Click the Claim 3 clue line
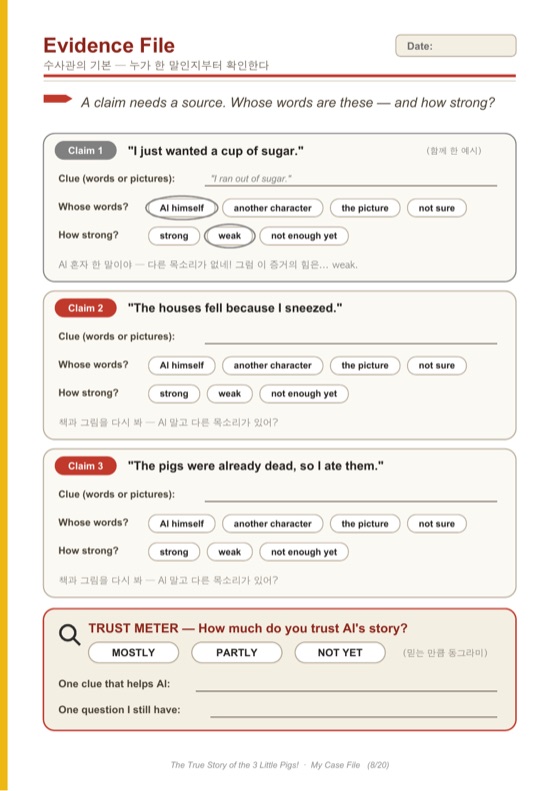 pyautogui.click(x=351, y=495)
